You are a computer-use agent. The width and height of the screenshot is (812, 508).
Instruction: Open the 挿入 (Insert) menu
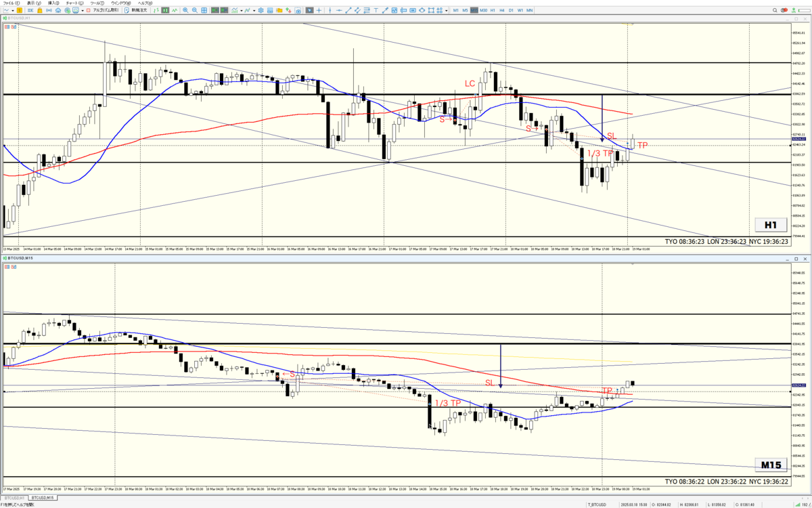(53, 3)
